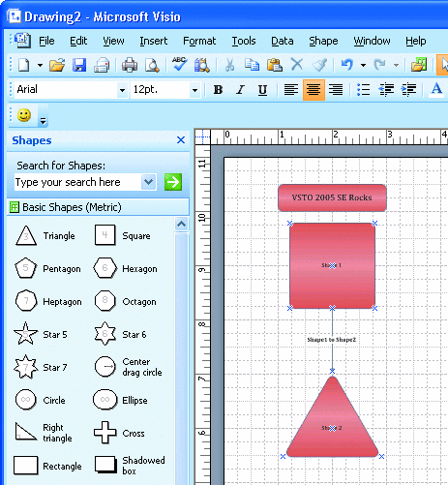Open Print Preview magnifier icon
Viewport: 448px width, 485px height.
(x=152, y=65)
